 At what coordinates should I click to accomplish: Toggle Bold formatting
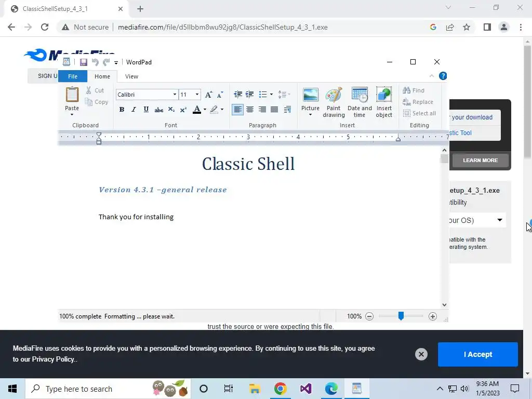pos(122,109)
